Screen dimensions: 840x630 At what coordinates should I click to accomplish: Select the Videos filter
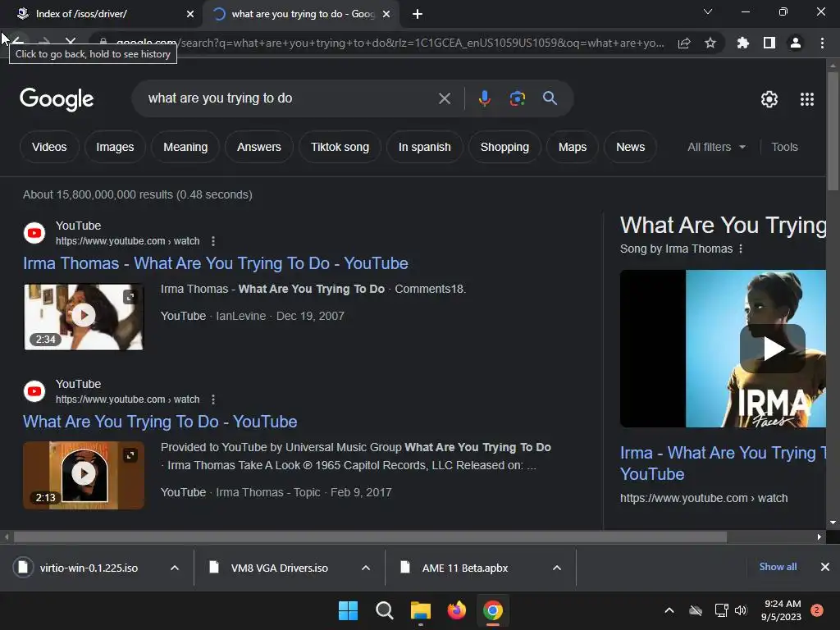pos(49,147)
